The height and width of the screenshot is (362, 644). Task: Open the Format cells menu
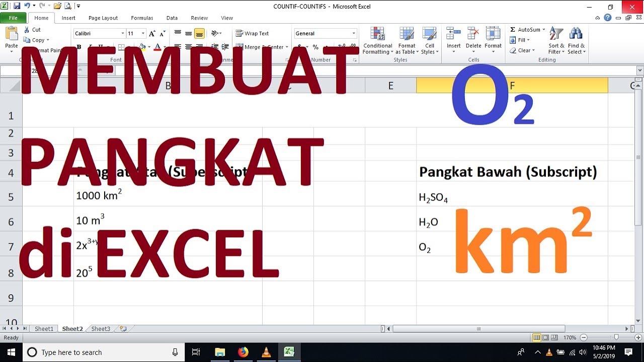point(493,40)
